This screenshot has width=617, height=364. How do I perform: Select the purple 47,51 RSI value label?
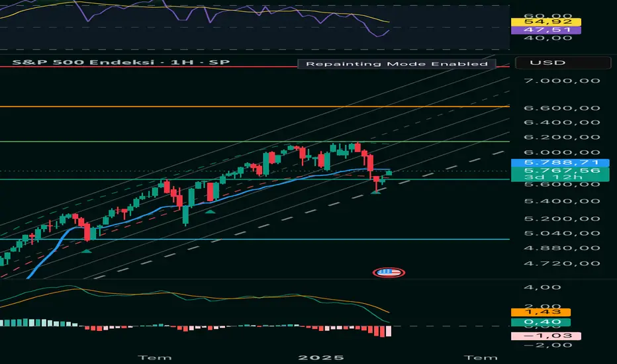pyautogui.click(x=546, y=30)
